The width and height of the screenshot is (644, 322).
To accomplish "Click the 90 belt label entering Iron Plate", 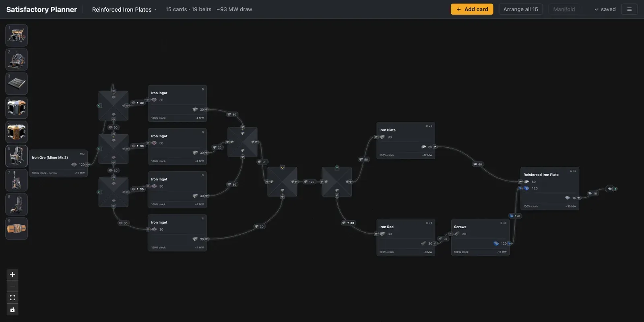I will pyautogui.click(x=363, y=159).
